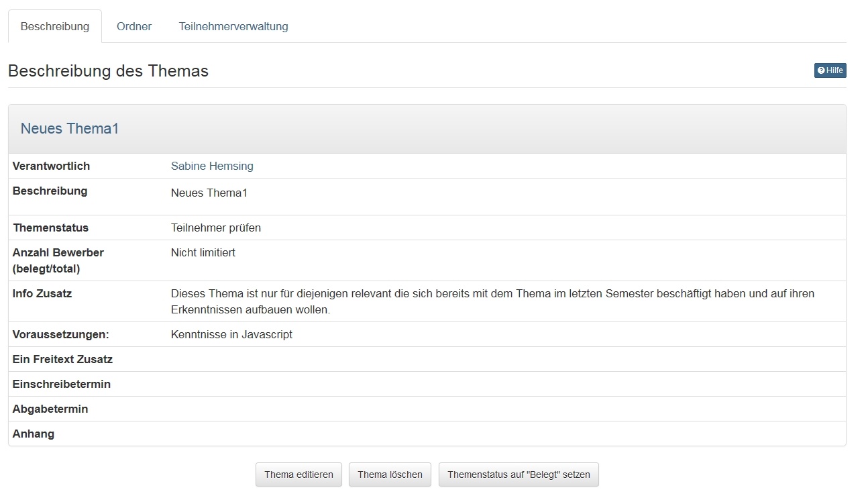Screen dimensions: 868x500
Task: Click the Anhang row label
Action: 34,434
